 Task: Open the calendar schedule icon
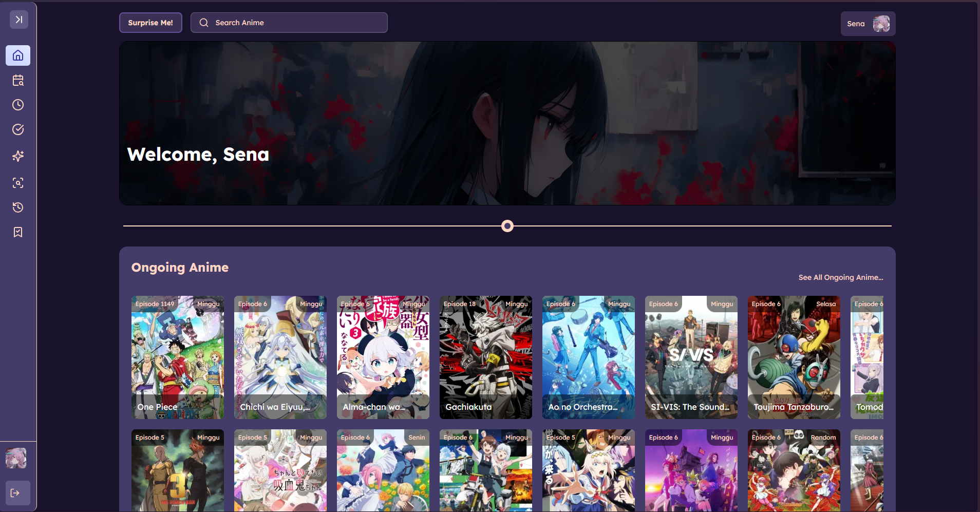coord(18,80)
